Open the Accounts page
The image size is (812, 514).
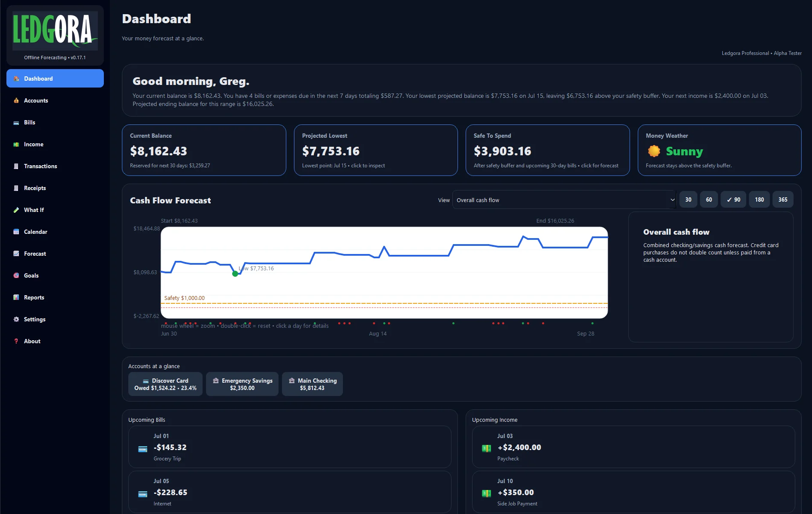[x=55, y=100]
